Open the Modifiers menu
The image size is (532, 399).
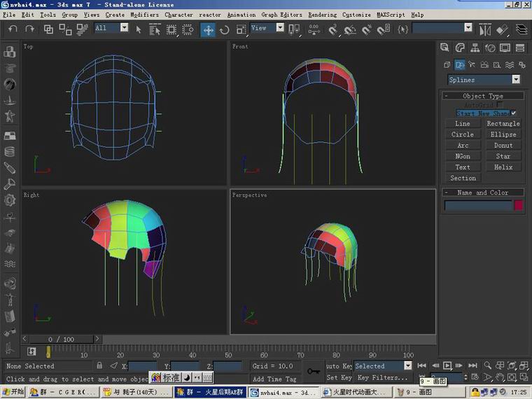tap(144, 15)
